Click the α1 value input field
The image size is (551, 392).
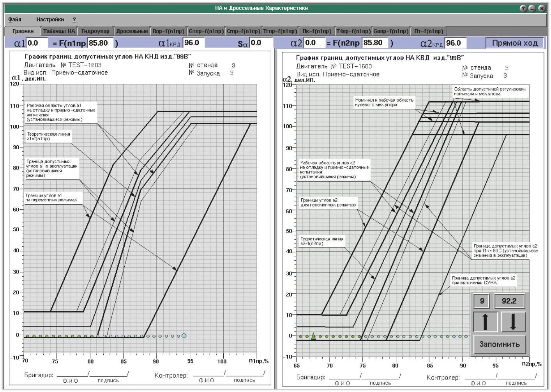tap(37, 43)
